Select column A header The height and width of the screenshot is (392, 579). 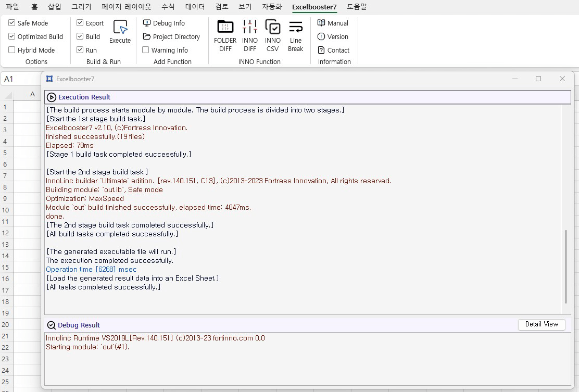click(x=32, y=94)
